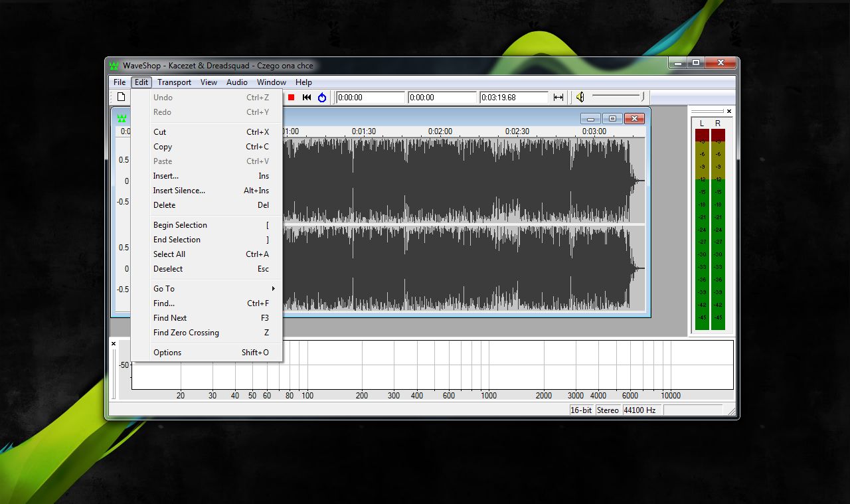Choose Find Next from the Edit menu

tap(207, 318)
